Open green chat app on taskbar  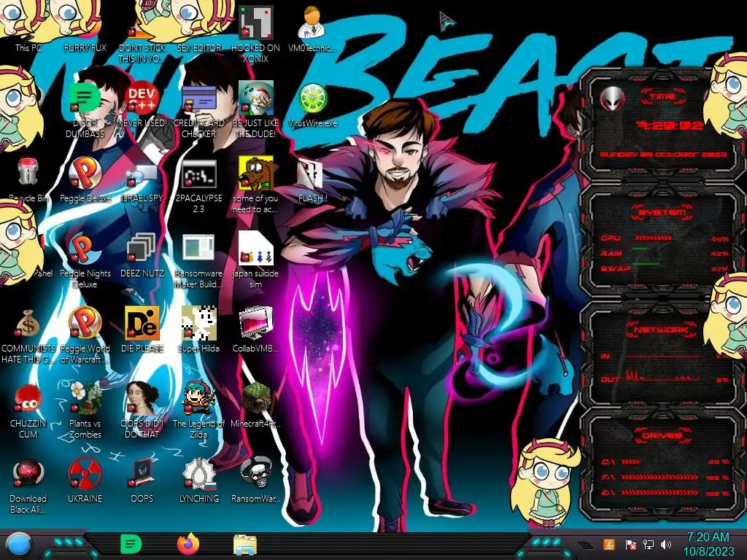(131, 544)
